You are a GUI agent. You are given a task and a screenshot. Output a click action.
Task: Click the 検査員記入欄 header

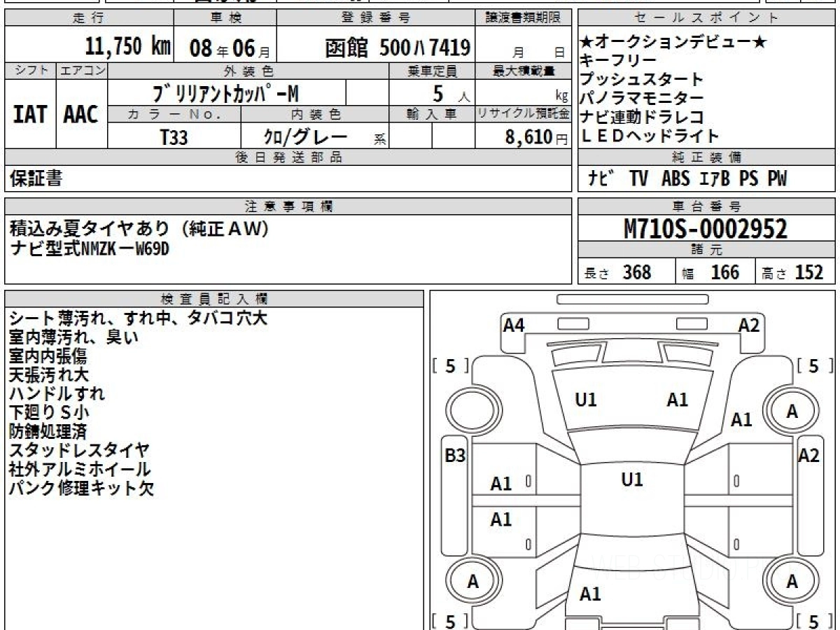pos(214,298)
